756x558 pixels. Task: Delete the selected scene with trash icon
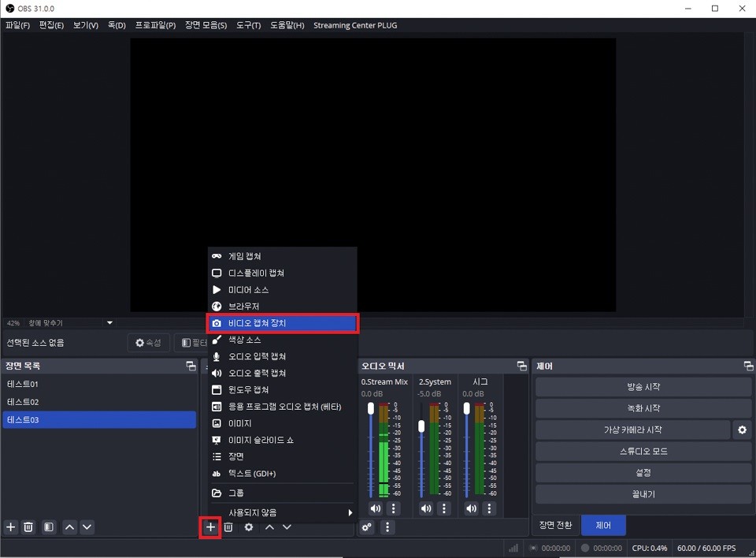pyautogui.click(x=28, y=527)
